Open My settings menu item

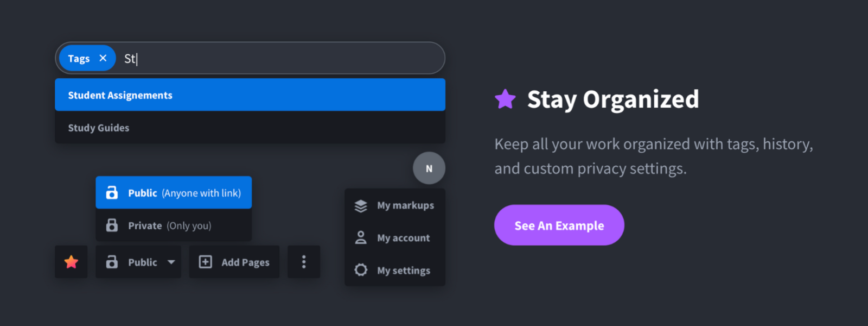point(395,270)
